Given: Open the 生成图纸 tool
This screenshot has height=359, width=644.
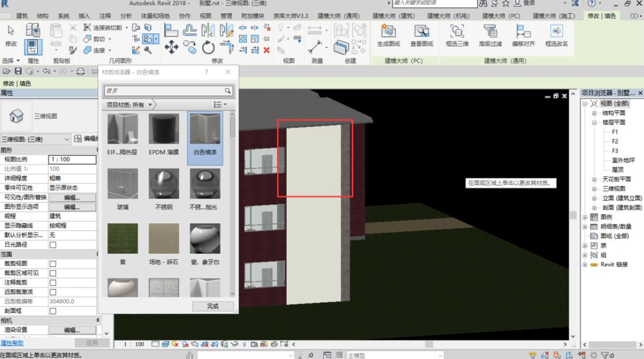Looking at the screenshot, I should (x=388, y=36).
